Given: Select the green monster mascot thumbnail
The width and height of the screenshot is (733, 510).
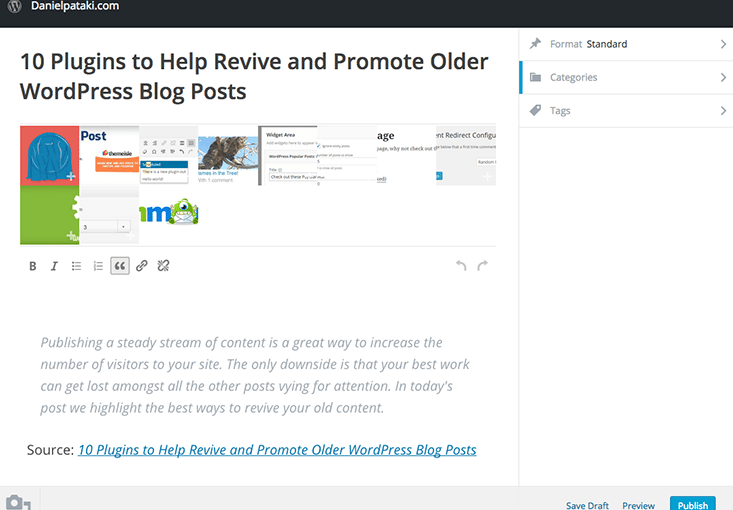Looking at the screenshot, I should tap(168, 215).
